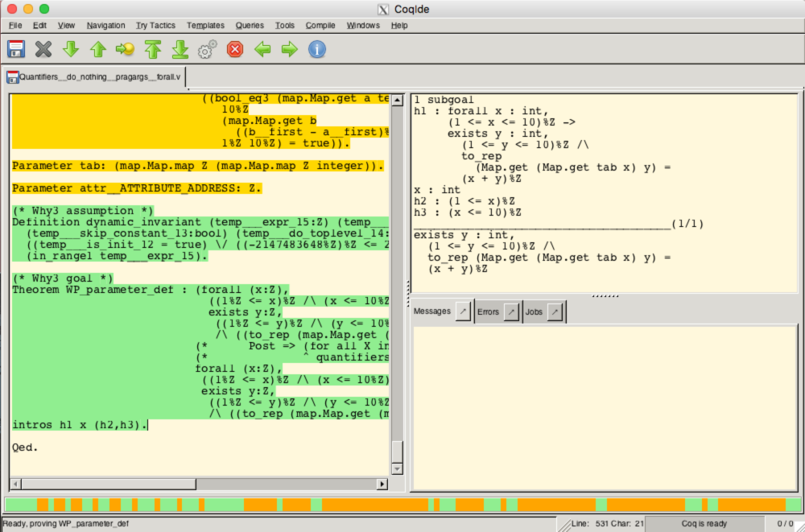Interrupt computation with red stop icon
Image resolution: width=805 pixels, height=532 pixels.
[235, 50]
